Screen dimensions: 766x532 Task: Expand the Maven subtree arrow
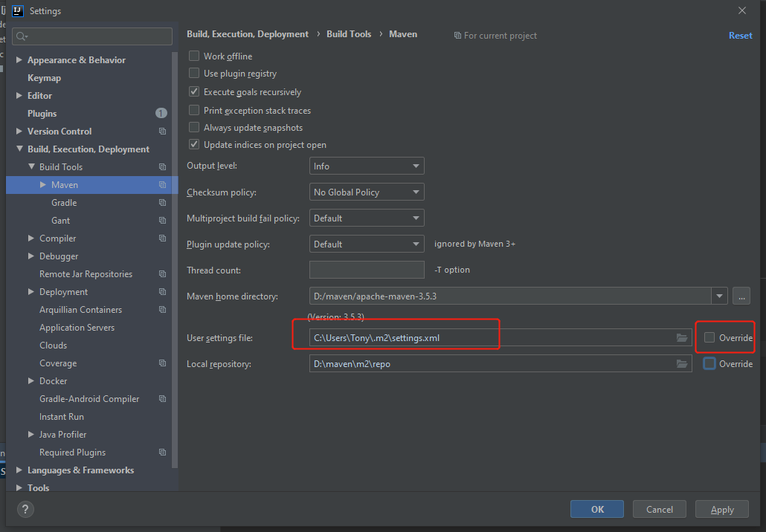43,185
